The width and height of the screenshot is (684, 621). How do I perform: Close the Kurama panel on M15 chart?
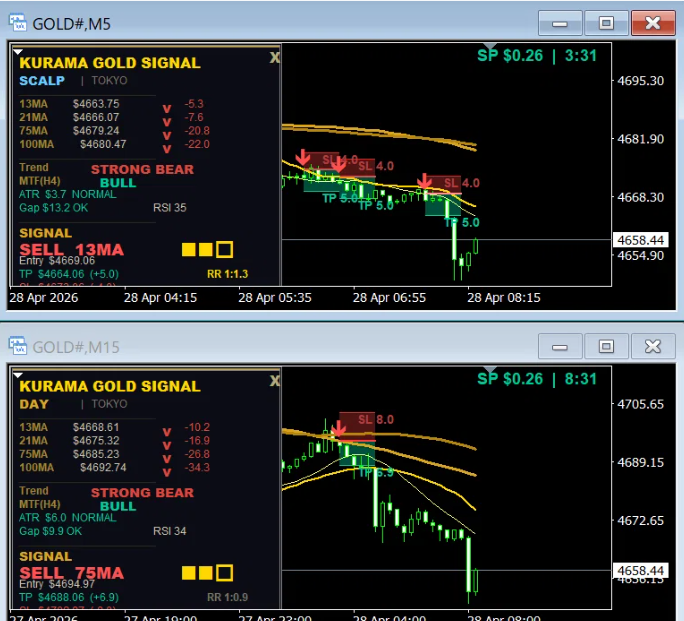click(274, 381)
